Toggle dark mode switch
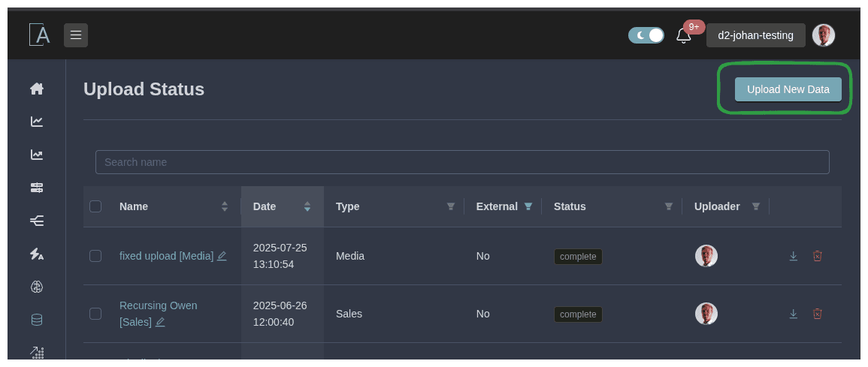Viewport: 868px width, 367px height. 646,35
